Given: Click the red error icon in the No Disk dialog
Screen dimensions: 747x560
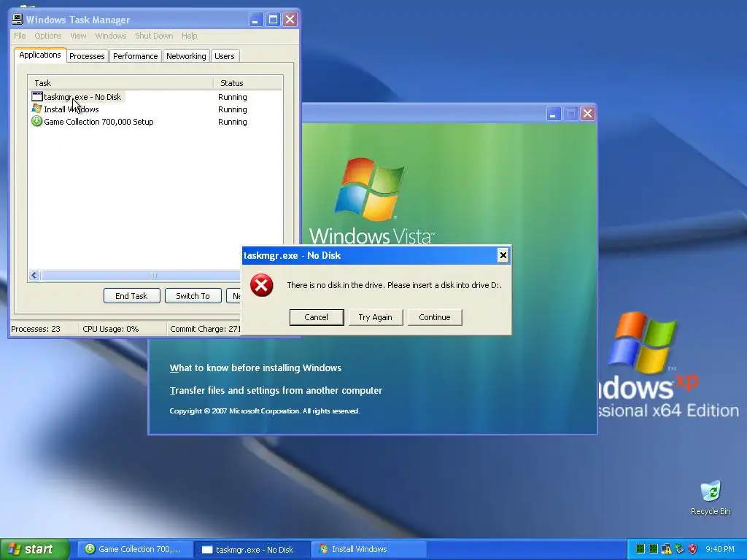Looking at the screenshot, I should pyautogui.click(x=262, y=285).
